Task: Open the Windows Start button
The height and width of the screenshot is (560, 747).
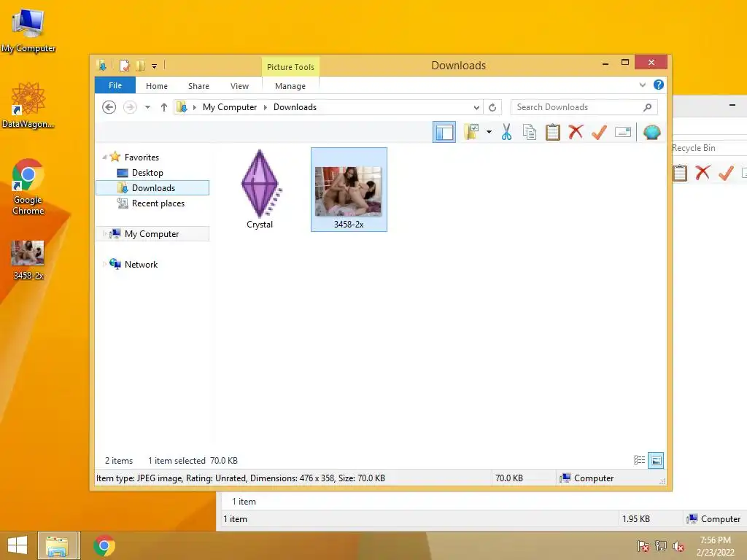Action: pyautogui.click(x=18, y=545)
